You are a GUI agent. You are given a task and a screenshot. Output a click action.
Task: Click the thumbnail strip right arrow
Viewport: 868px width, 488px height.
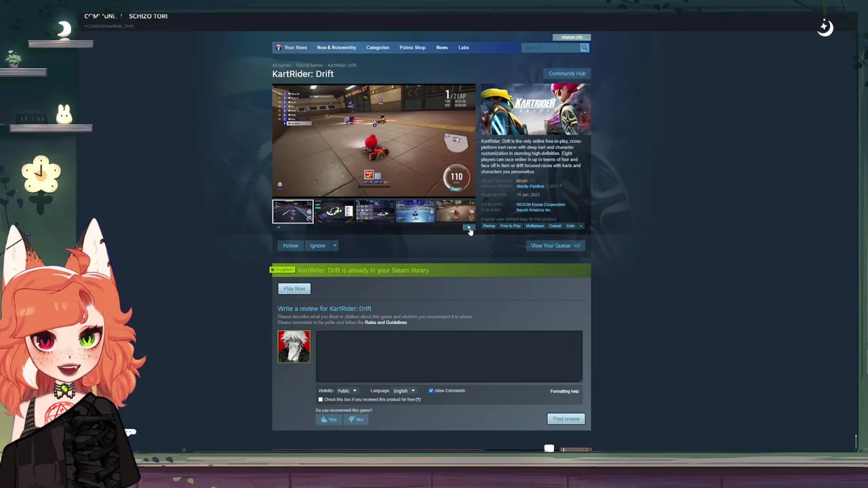469,227
